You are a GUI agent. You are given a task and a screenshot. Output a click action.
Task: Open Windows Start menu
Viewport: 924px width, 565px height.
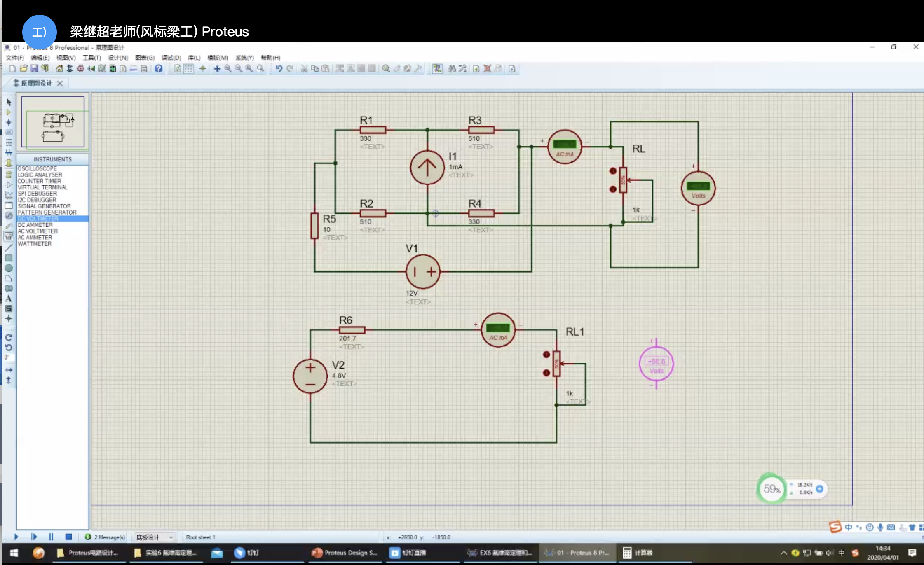click(14, 553)
